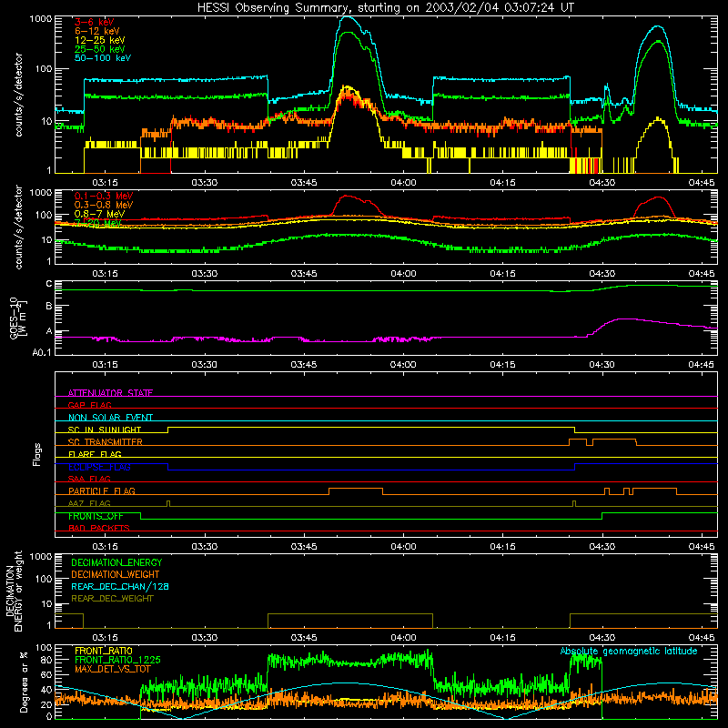The height and width of the screenshot is (728, 728).
Task: Click the 04:15 tick under the decimation plot
Action: tap(503, 638)
